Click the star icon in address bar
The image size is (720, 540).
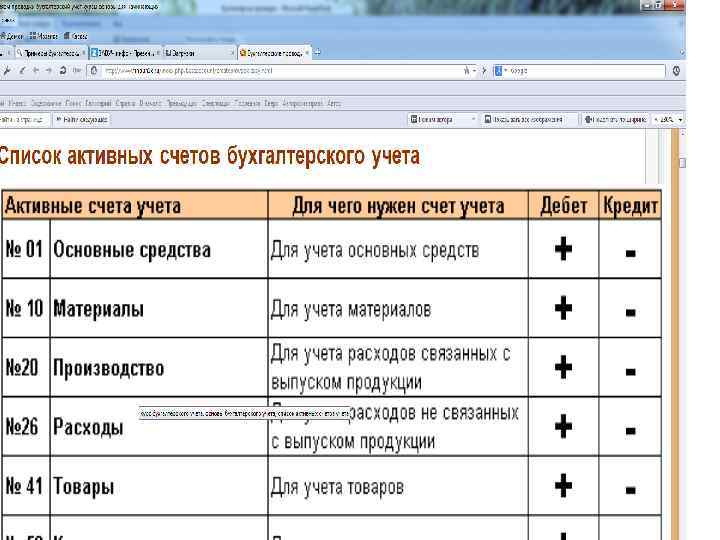click(x=467, y=71)
